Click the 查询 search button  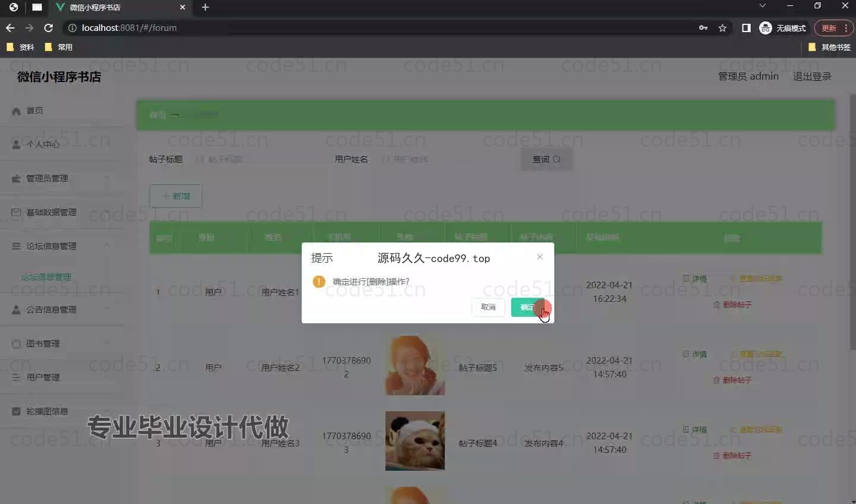(547, 159)
